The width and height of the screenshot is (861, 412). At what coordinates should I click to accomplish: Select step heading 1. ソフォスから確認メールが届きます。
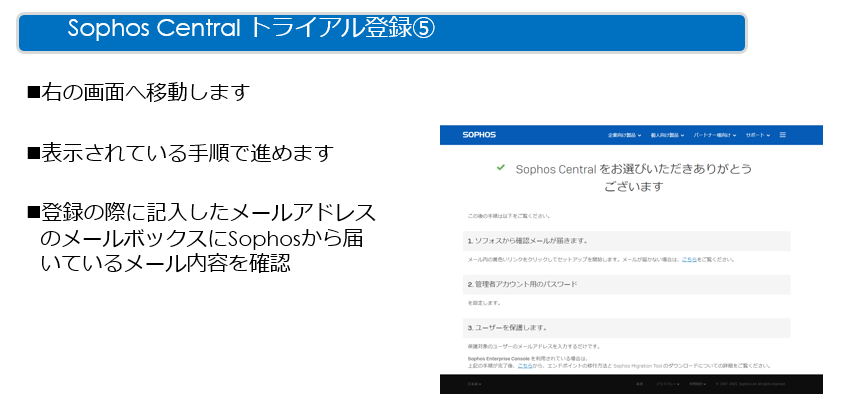tap(627, 241)
